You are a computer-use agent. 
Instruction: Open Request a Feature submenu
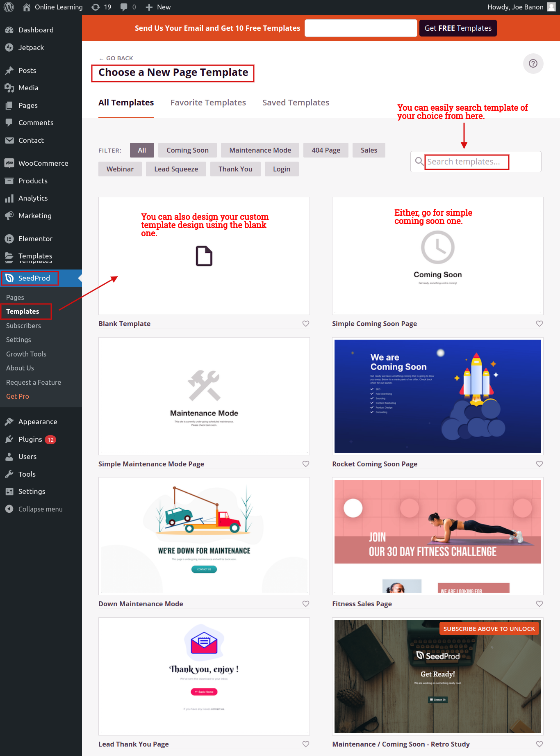[34, 382]
